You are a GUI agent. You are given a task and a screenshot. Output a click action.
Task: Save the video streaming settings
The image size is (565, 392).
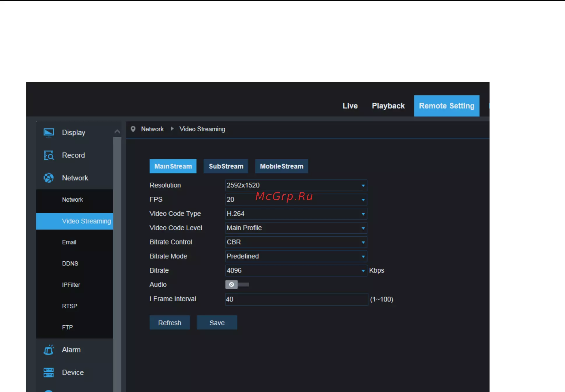217,323
